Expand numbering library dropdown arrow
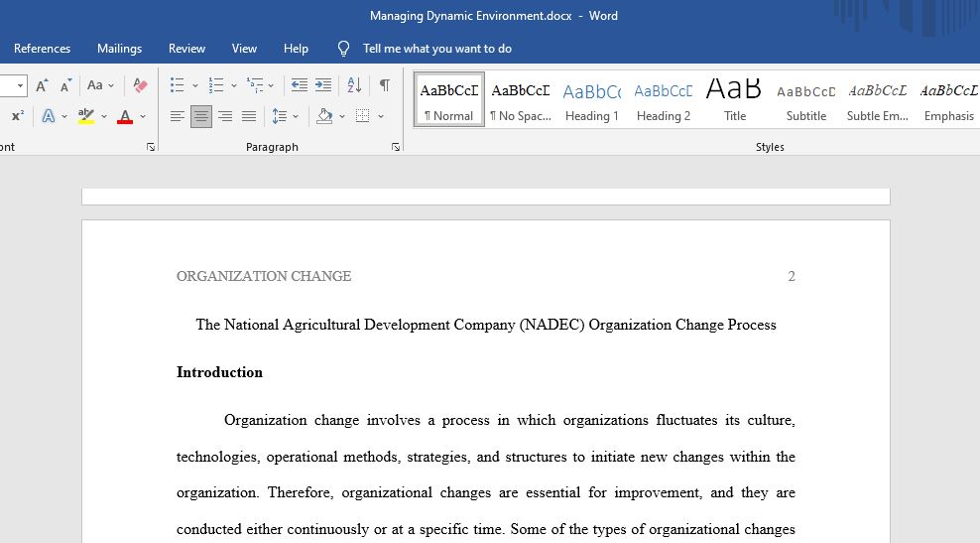This screenshot has width=980, height=543. point(234,85)
